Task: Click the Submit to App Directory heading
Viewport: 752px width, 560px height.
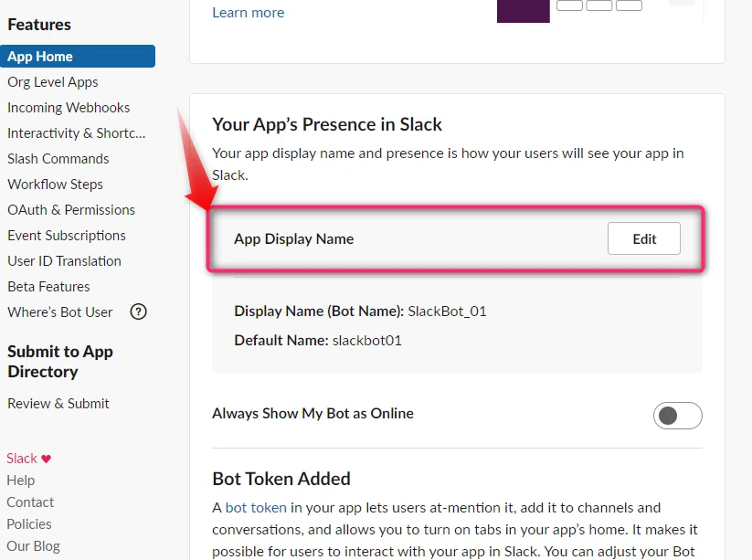Action: (x=60, y=362)
